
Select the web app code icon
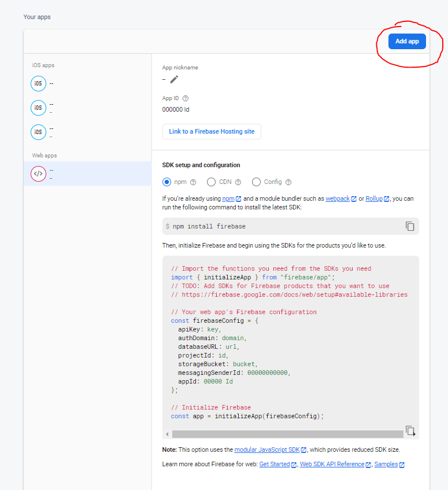(38, 173)
